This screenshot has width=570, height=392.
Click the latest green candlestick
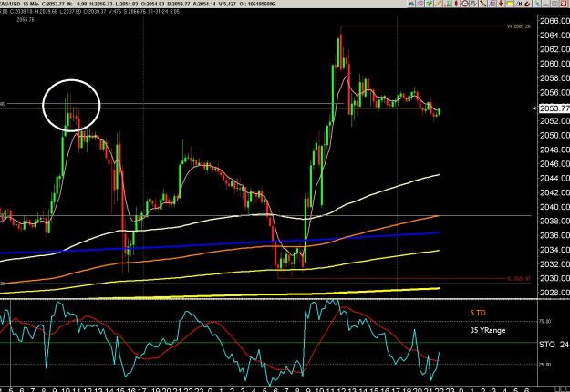click(440, 111)
